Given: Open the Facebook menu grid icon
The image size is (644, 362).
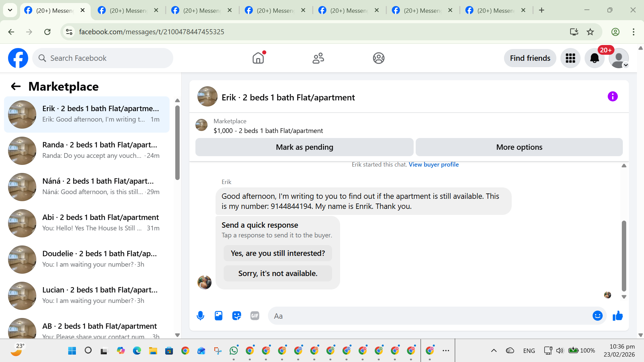Looking at the screenshot, I should pyautogui.click(x=570, y=58).
